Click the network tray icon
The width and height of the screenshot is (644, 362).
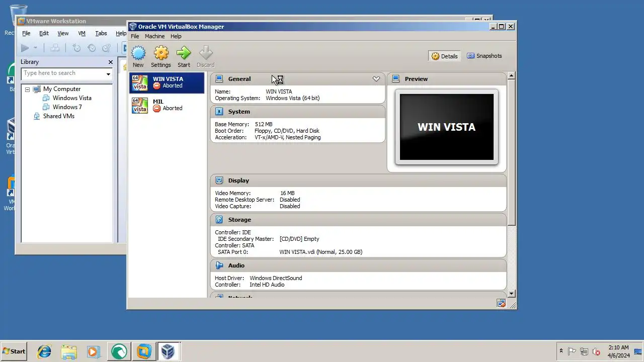584,351
